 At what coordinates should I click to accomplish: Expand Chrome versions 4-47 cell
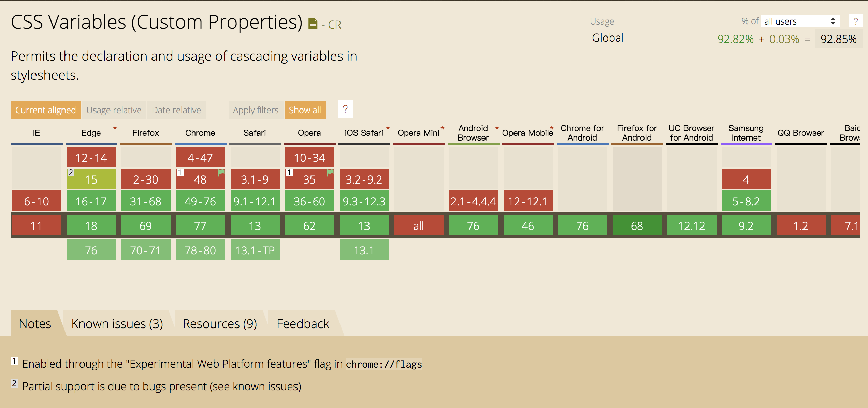click(200, 158)
